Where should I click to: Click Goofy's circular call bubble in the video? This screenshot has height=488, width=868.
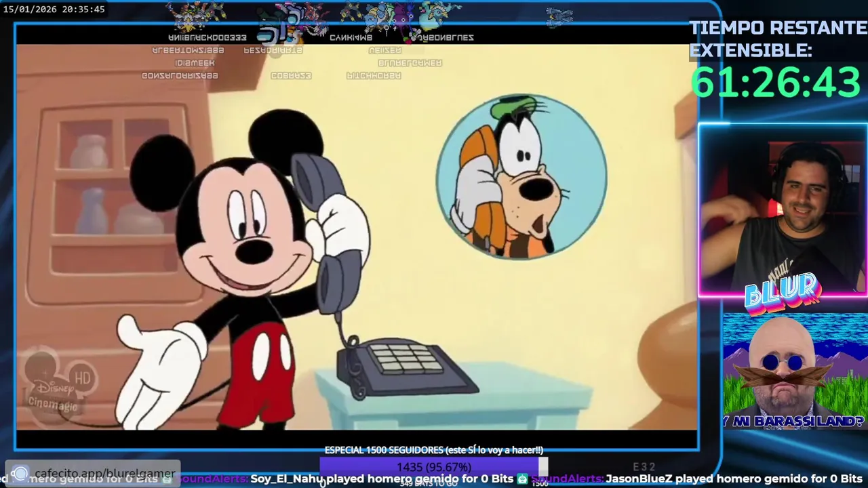521,177
